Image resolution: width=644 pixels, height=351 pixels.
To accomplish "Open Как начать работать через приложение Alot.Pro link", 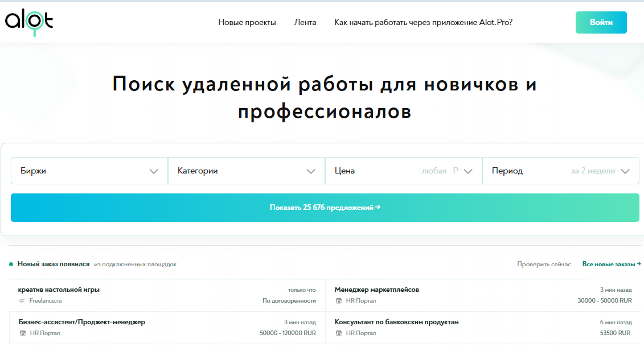I will [424, 22].
